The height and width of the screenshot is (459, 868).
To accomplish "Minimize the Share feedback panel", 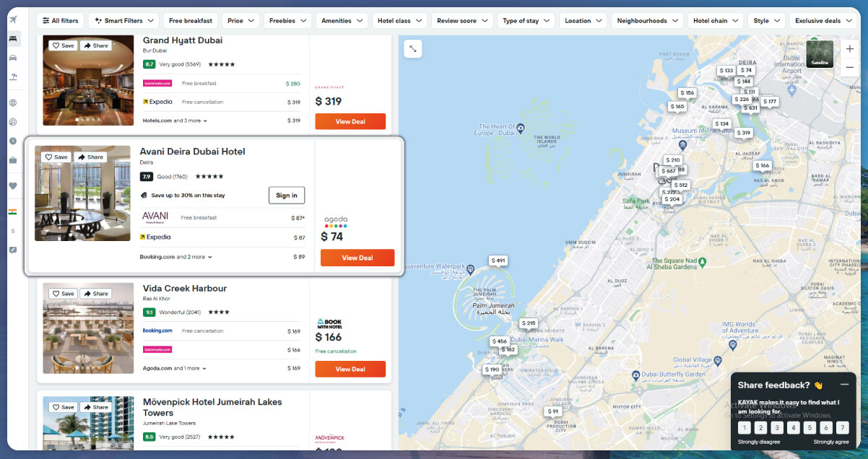I will (x=844, y=385).
